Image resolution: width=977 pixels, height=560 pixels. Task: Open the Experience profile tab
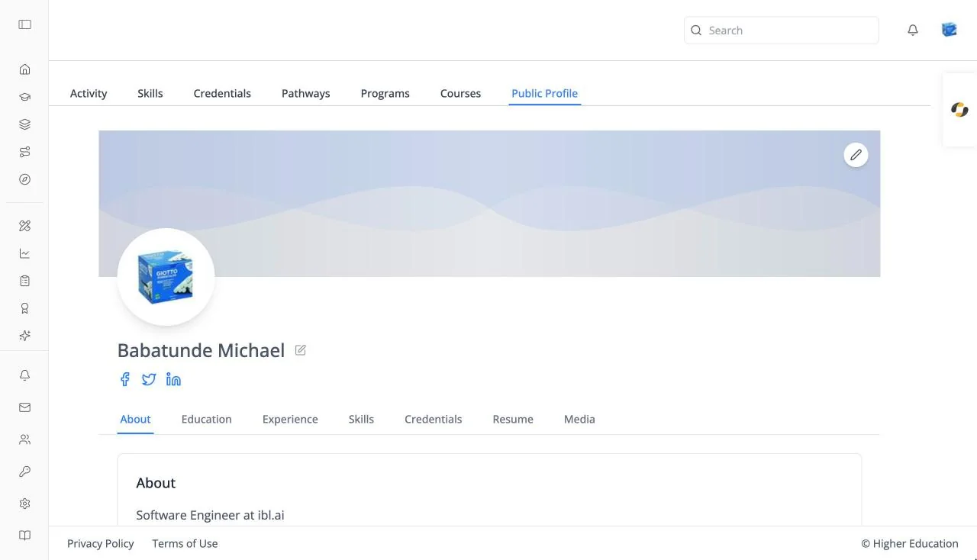[x=290, y=419]
